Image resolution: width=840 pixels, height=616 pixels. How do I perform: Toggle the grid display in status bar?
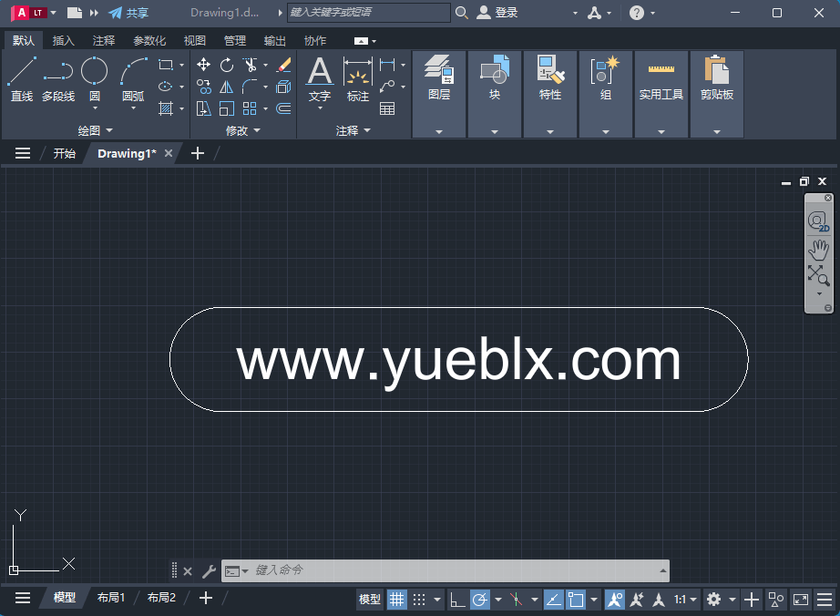(x=397, y=599)
